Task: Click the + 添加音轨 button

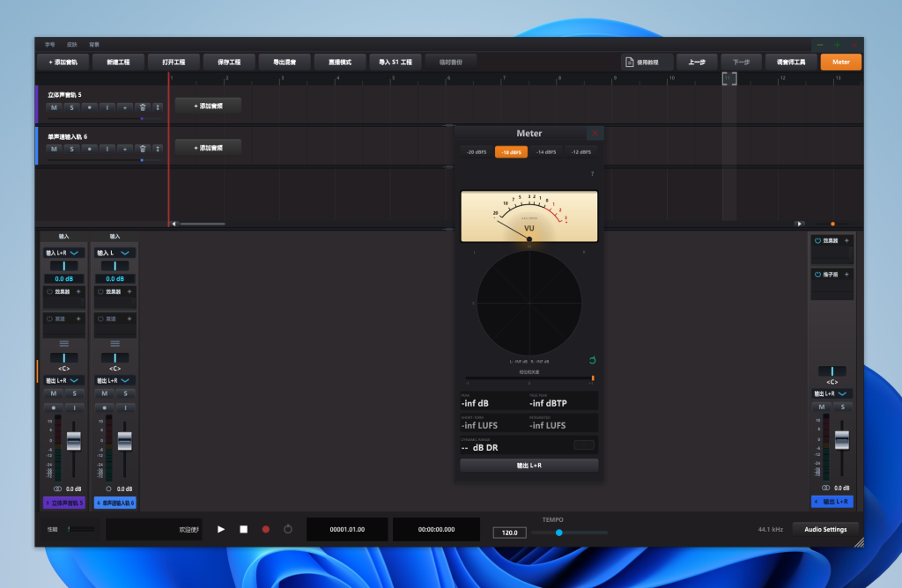Action: 63,62
